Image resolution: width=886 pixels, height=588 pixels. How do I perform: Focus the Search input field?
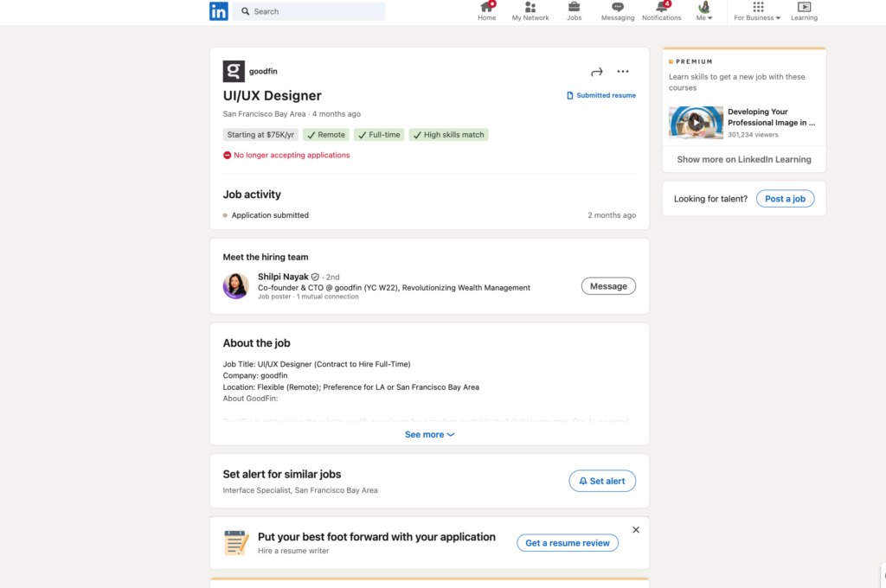tap(309, 11)
